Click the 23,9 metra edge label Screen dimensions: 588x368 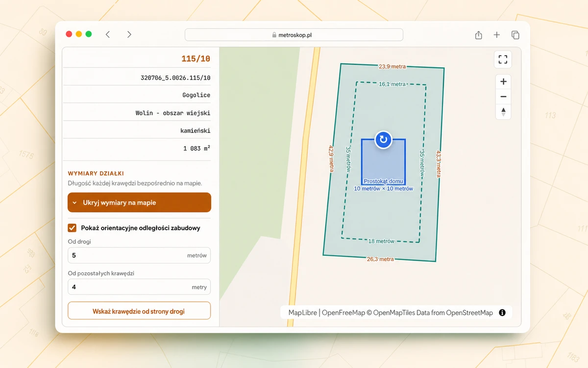[x=392, y=66]
